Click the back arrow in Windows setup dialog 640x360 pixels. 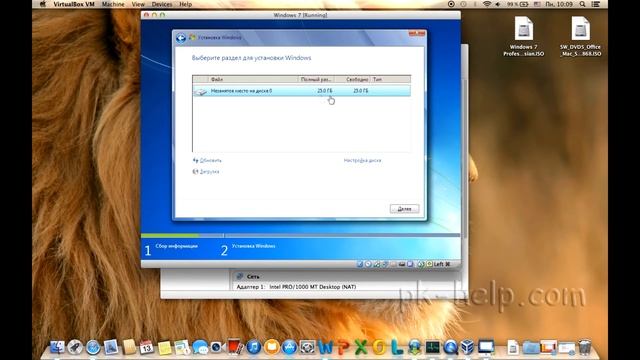click(x=181, y=38)
